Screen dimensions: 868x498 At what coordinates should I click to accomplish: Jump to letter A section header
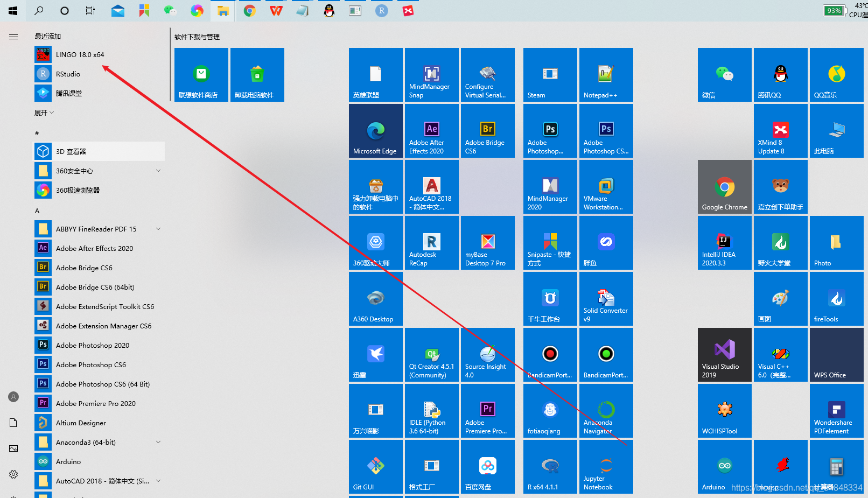37,211
